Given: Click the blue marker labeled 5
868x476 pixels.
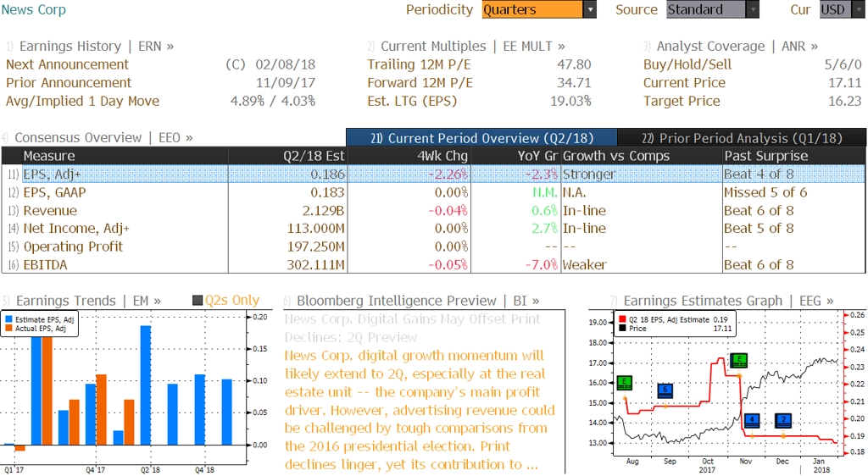Looking at the screenshot, I should [665, 390].
